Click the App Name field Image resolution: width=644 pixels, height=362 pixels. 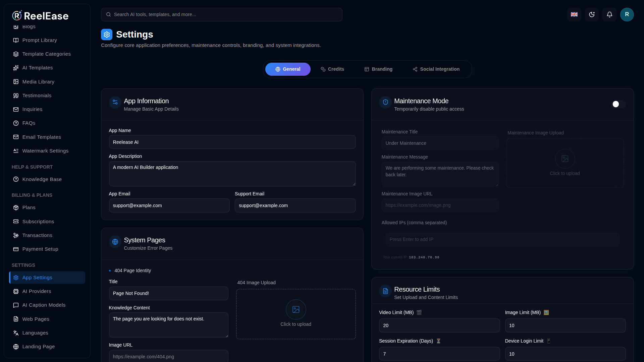[x=232, y=142]
